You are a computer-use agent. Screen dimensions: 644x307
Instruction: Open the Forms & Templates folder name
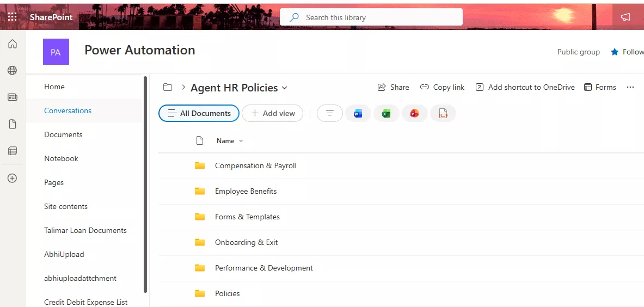pyautogui.click(x=247, y=217)
